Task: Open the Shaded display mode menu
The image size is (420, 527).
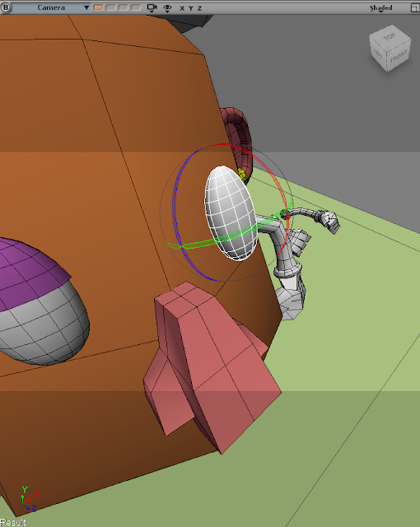Action: 381,8
